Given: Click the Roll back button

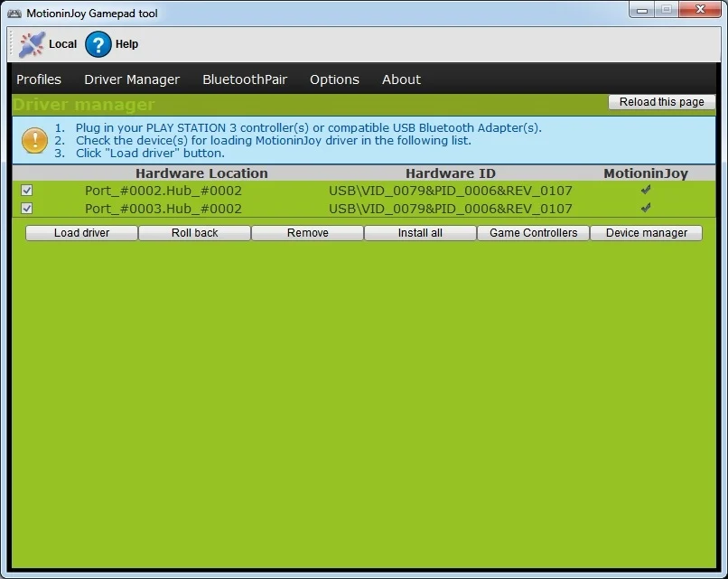Looking at the screenshot, I should tap(194, 233).
